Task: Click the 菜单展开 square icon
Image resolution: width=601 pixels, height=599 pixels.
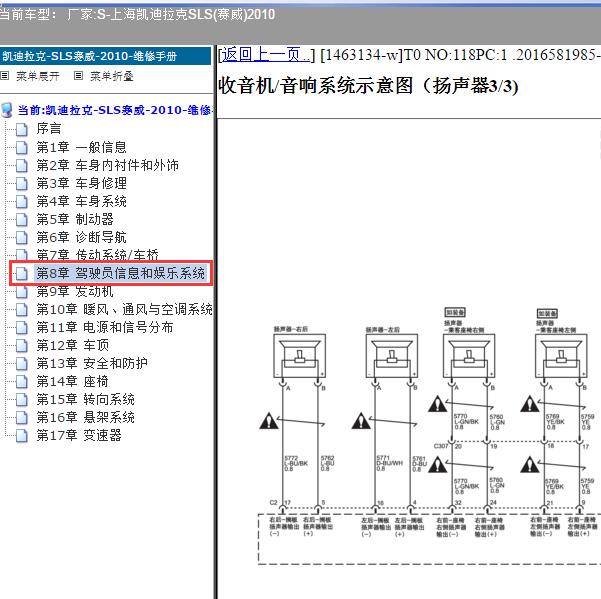Action: (5, 75)
